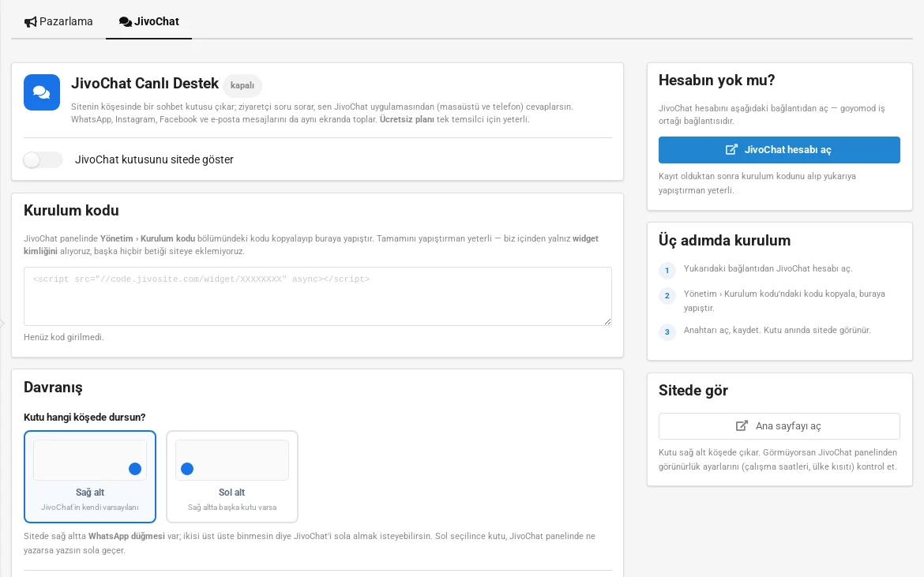Choose the 'Sol alt' corner option
Image resolution: width=924 pixels, height=577 pixels.
tap(232, 476)
